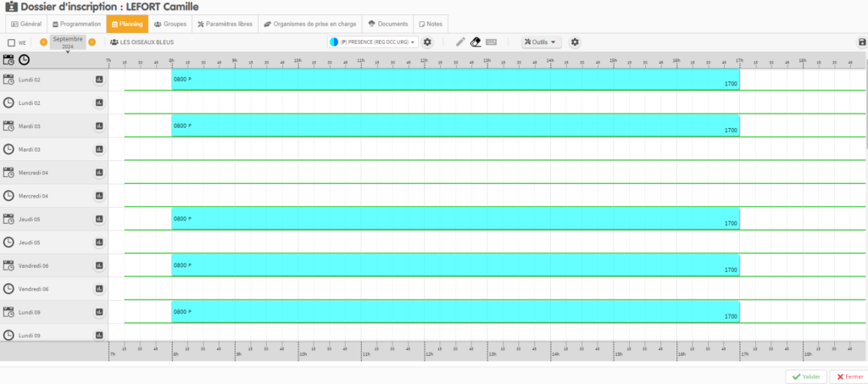Select the pencil edit tool
868x384 pixels.
click(x=460, y=42)
